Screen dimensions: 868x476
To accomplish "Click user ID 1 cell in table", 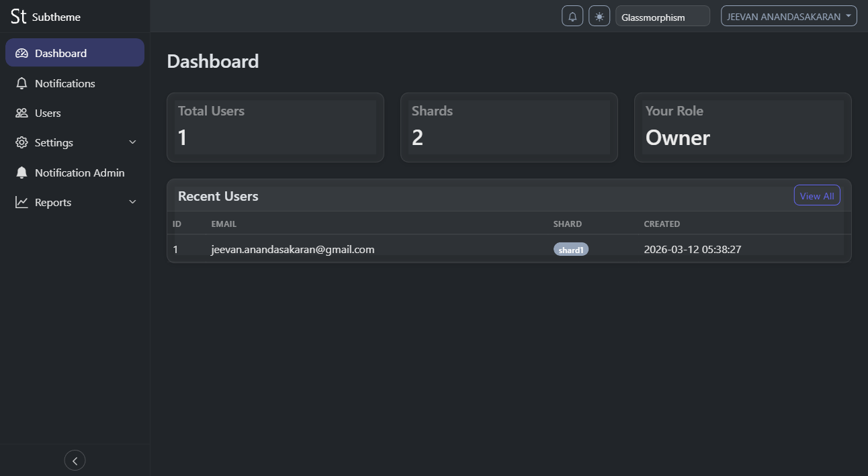I will coord(175,249).
